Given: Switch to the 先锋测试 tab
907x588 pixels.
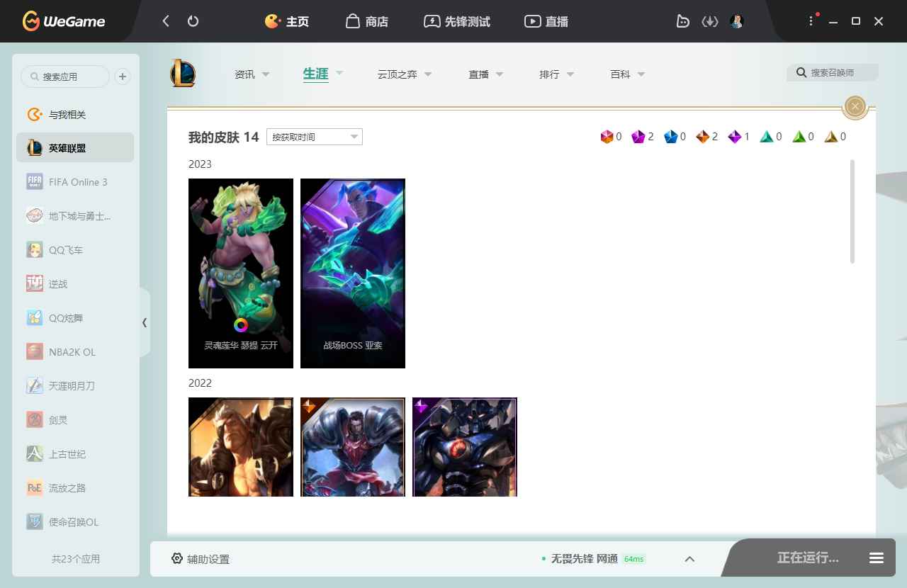Looking at the screenshot, I should click(457, 21).
